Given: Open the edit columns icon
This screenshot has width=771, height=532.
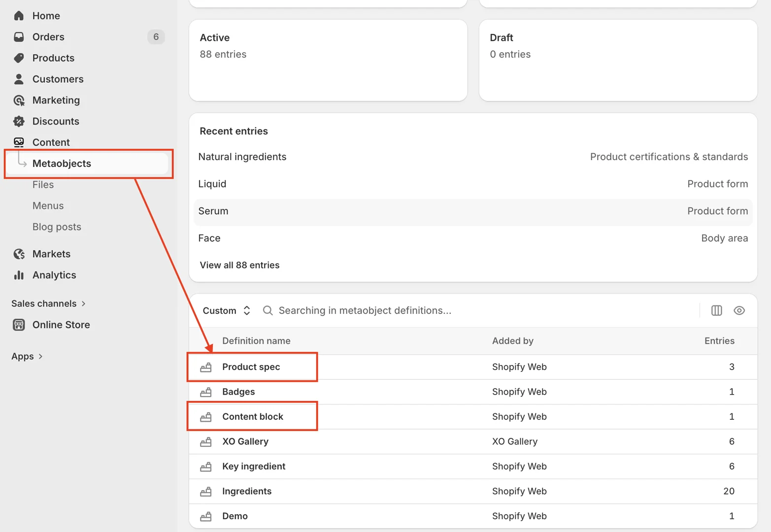Looking at the screenshot, I should [x=716, y=310].
